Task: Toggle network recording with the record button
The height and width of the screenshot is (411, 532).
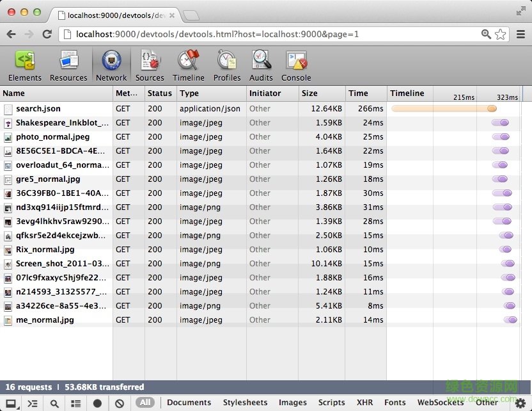Action: click(x=97, y=403)
